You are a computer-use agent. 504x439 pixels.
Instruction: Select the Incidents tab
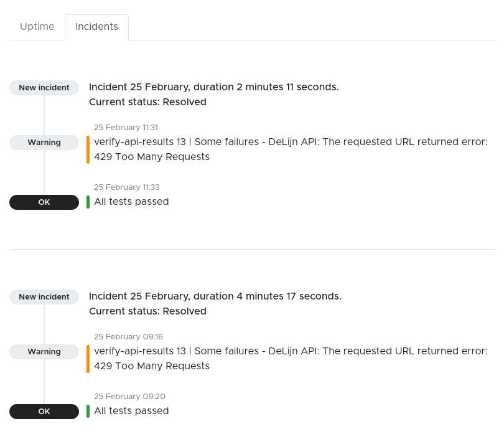pos(96,27)
